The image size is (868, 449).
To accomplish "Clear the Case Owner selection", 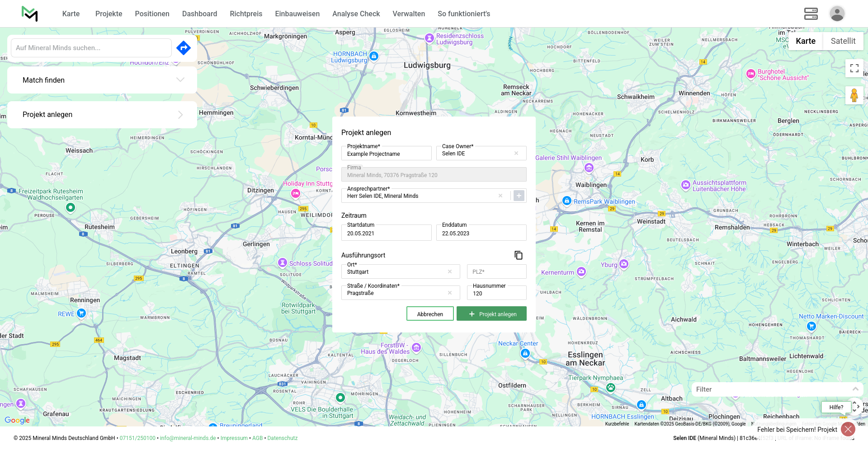I will pos(516,154).
